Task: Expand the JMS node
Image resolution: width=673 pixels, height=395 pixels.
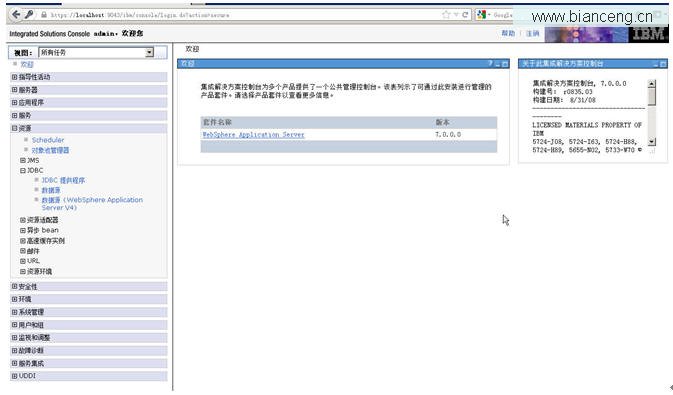Action: tap(23, 160)
